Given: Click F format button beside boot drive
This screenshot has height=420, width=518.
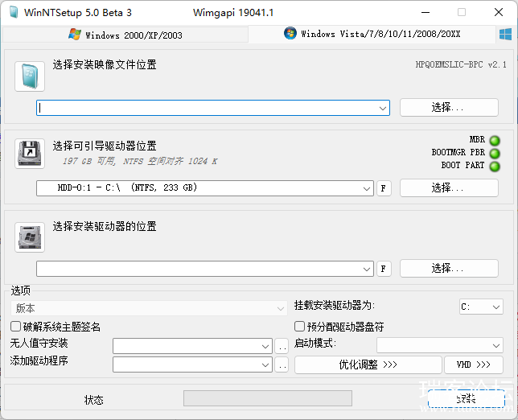Looking at the screenshot, I should point(384,188).
